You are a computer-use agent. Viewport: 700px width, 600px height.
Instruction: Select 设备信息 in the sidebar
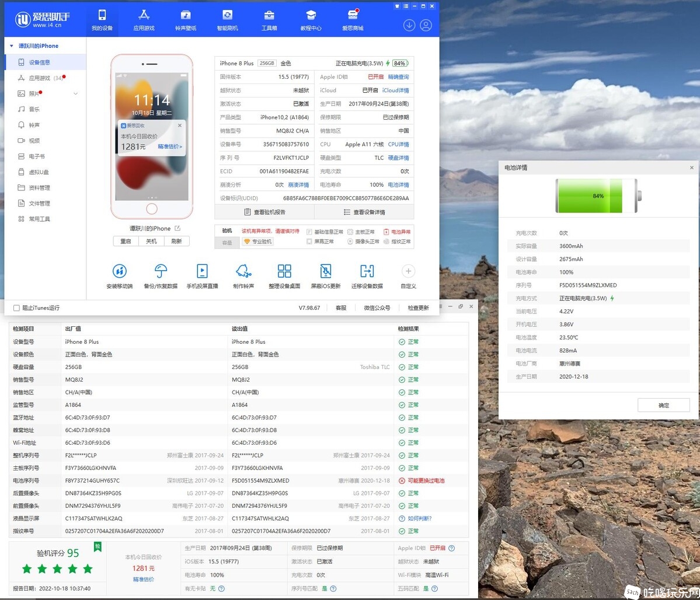(45, 62)
